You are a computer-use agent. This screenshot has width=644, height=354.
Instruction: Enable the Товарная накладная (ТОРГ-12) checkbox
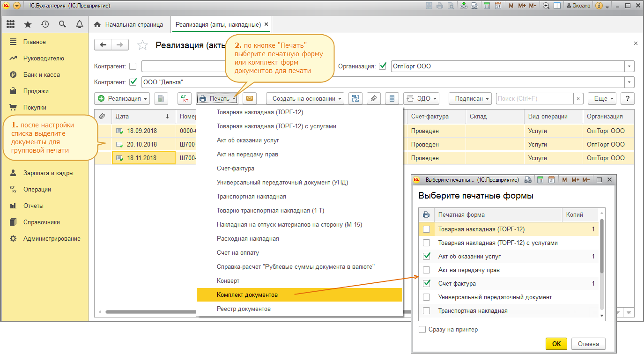pyautogui.click(x=426, y=229)
